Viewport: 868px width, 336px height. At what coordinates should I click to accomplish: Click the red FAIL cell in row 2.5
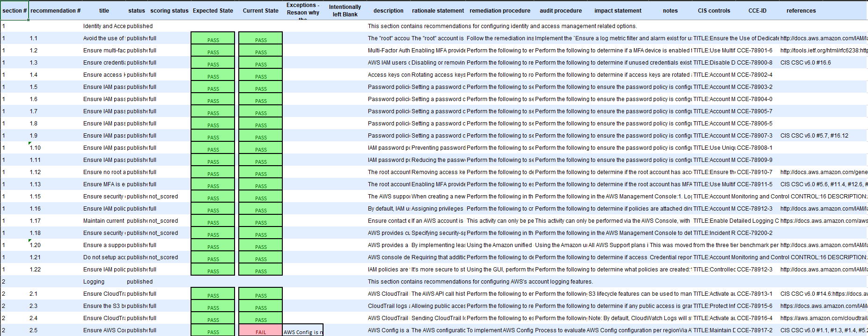pyautogui.click(x=261, y=331)
